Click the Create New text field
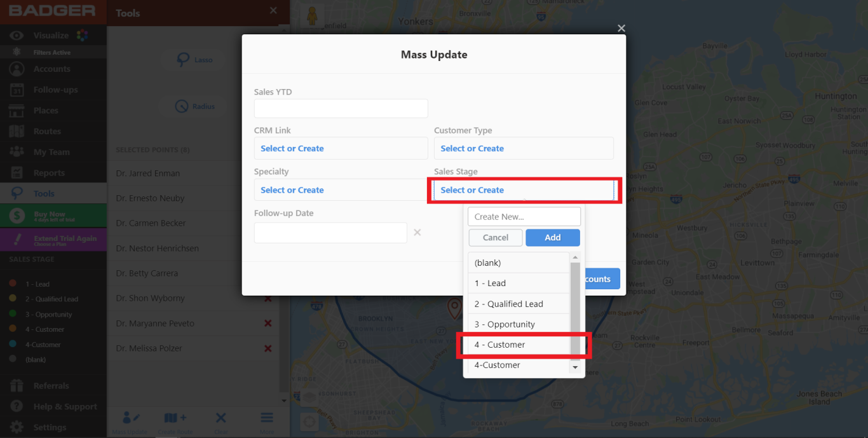 pyautogui.click(x=524, y=216)
